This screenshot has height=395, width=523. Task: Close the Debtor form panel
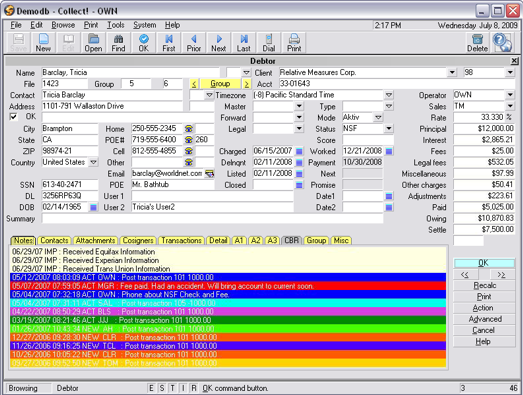(514, 61)
